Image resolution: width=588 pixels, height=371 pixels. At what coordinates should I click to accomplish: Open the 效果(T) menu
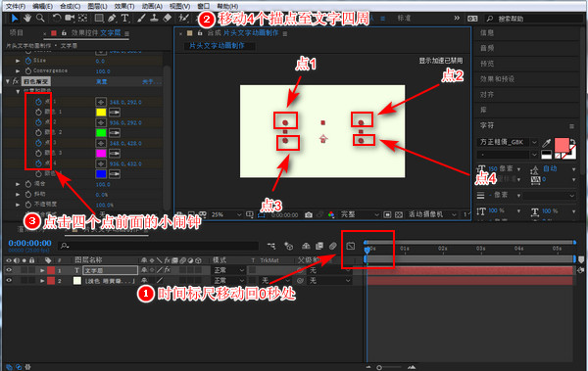pyautogui.click(x=124, y=7)
